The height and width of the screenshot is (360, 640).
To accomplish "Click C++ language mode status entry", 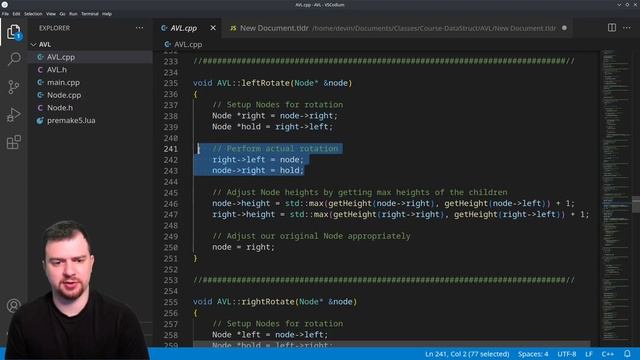I will point(608,354).
